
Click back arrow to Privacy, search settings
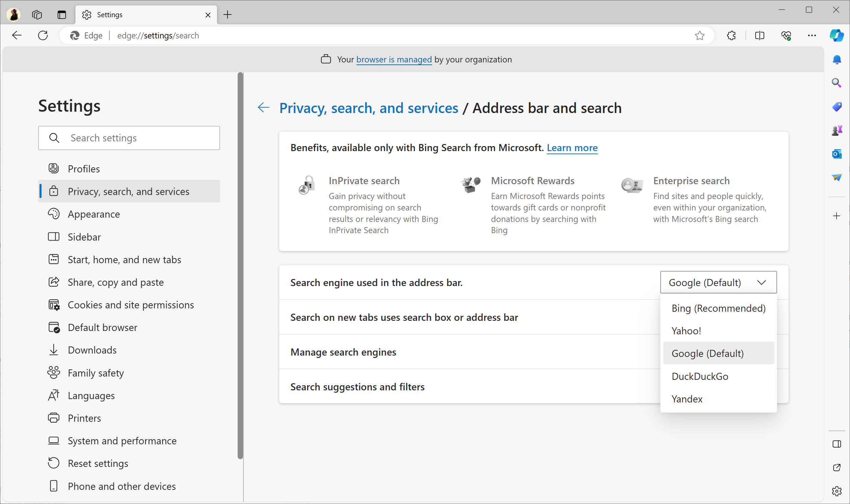coord(263,107)
